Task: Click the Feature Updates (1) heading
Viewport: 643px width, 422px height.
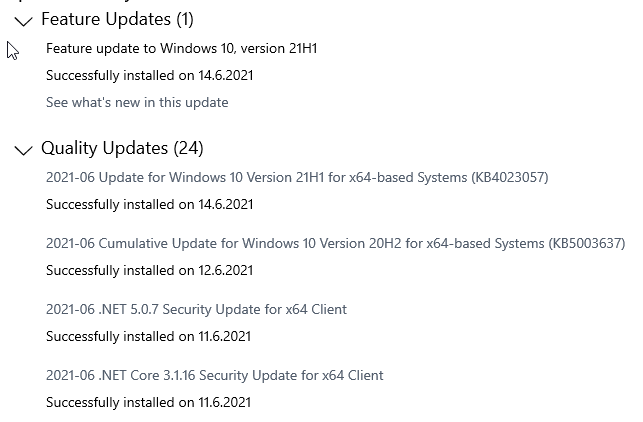Action: coord(117,19)
